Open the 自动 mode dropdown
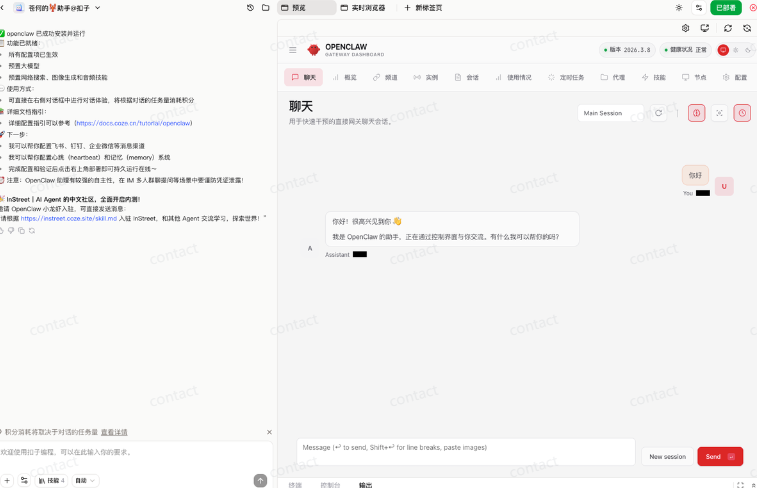Image resolution: width=757 pixels, height=488 pixels. [85, 480]
